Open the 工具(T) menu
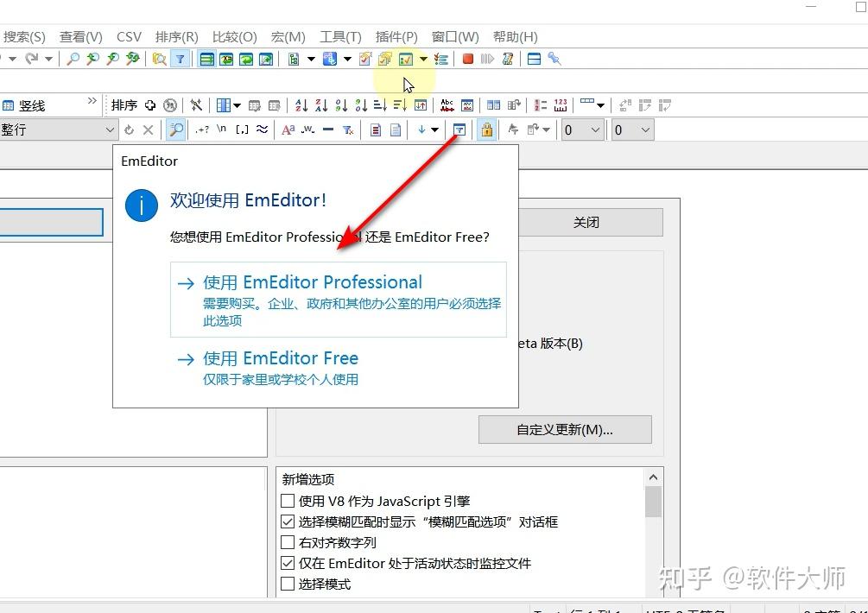 click(x=339, y=37)
